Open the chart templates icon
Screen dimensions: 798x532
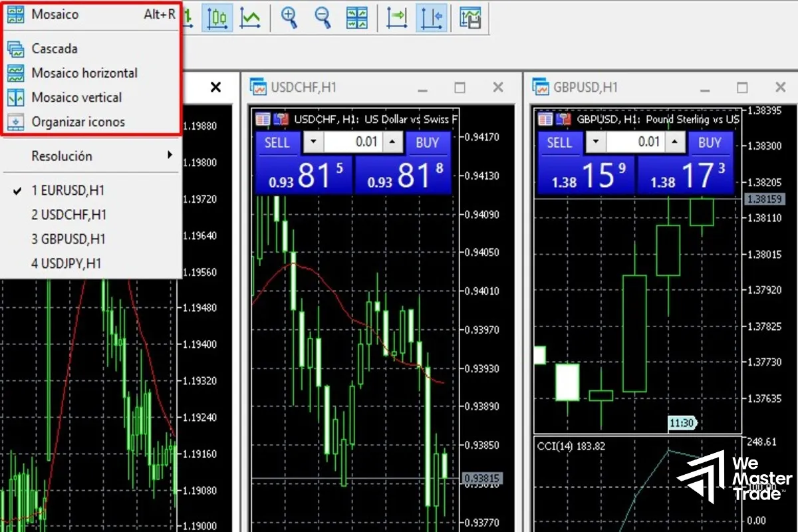(470, 18)
